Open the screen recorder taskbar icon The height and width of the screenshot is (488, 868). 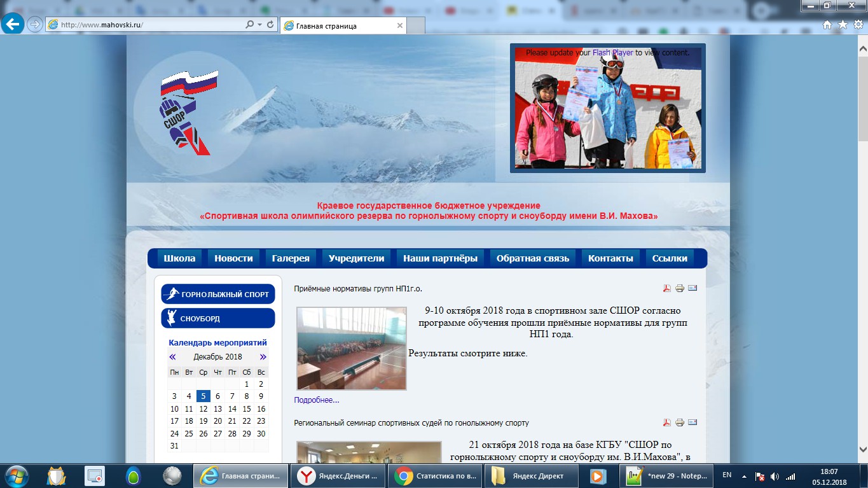pos(95,476)
